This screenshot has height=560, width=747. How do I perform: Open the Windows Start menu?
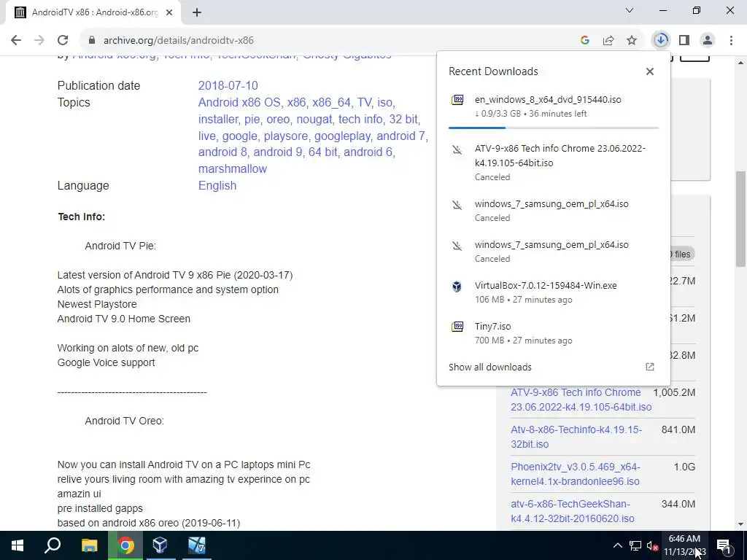click(x=18, y=545)
